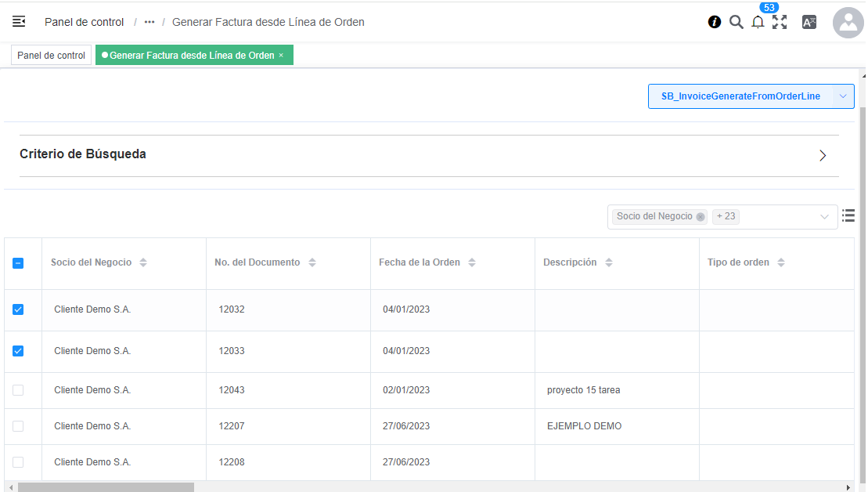Toggle fullscreen mode icon
The width and height of the screenshot is (868, 492).
pos(780,22)
